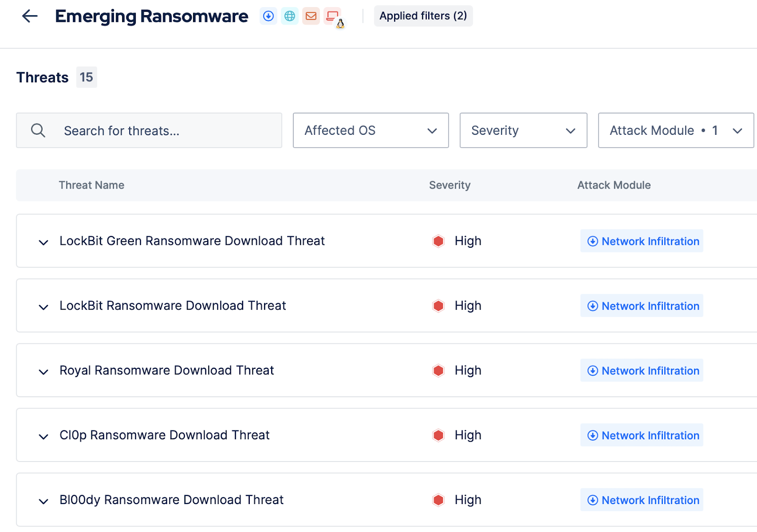Click the orange email module icon

[311, 16]
